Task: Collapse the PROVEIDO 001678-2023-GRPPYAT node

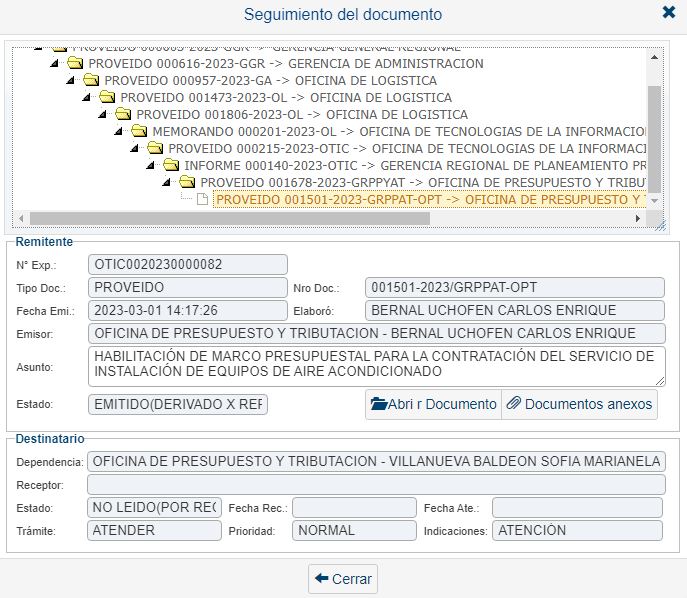Action: (x=166, y=183)
